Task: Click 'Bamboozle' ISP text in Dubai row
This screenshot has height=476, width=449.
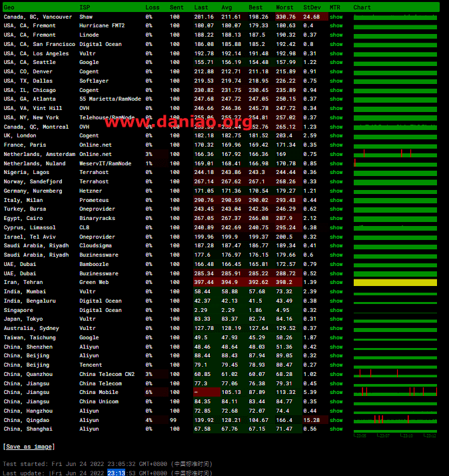Action: [94, 265]
